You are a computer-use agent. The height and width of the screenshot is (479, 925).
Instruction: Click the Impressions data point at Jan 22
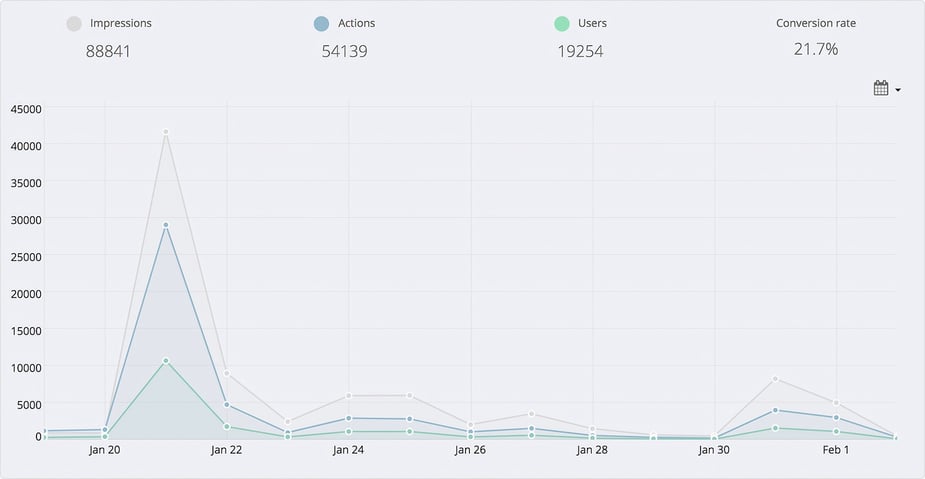tap(227, 373)
